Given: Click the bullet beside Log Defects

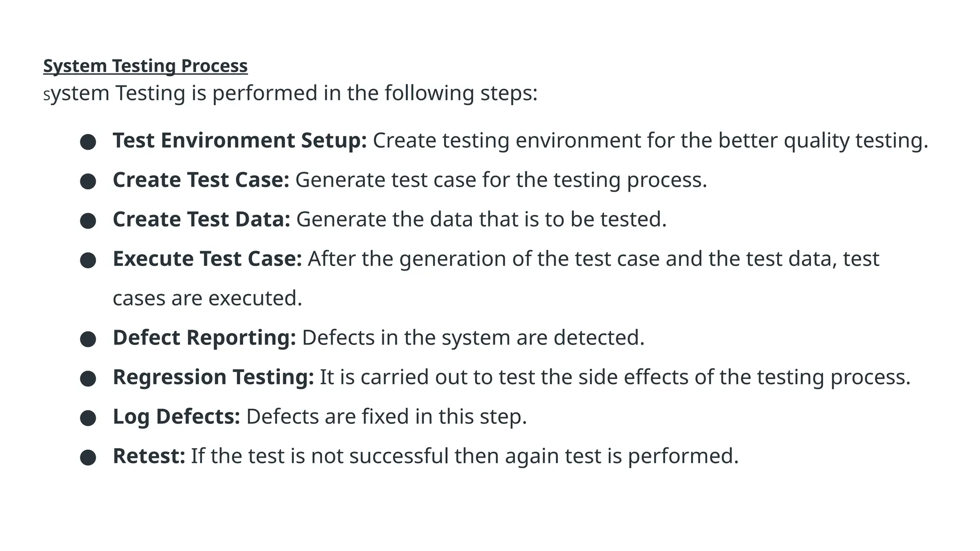Looking at the screenshot, I should coord(88,418).
